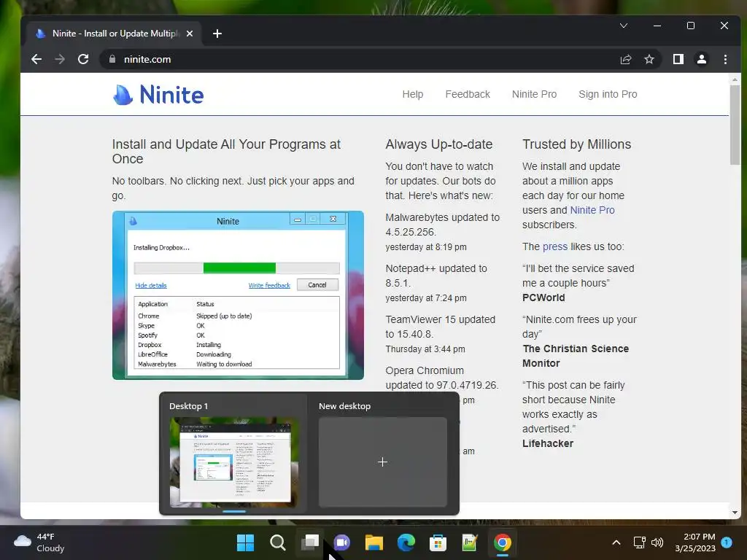Open the volume tray icon
The width and height of the screenshot is (747, 560).
click(x=657, y=542)
